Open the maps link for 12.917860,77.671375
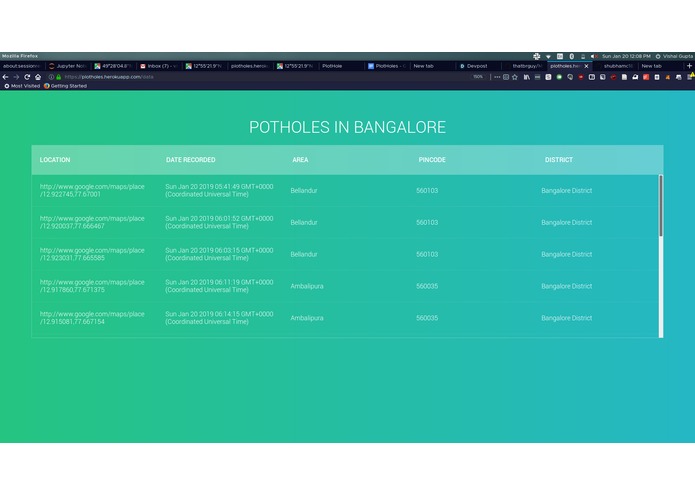This screenshot has width=695, height=494. [92, 286]
